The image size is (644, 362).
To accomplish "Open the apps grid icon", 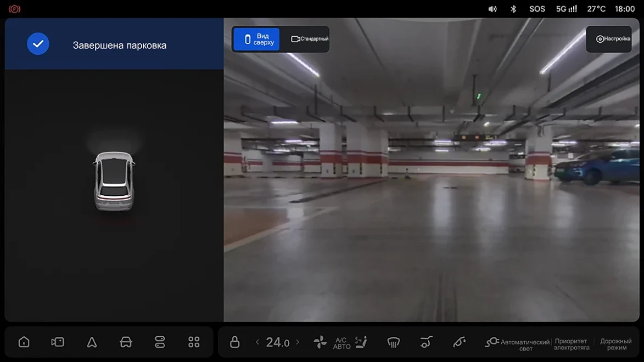I will [x=194, y=342].
